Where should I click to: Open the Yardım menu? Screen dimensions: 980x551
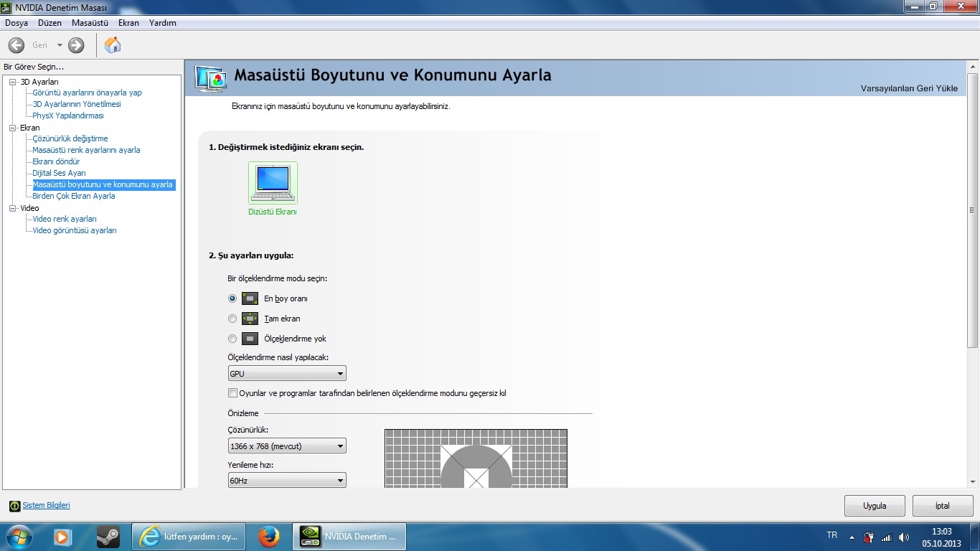pos(163,23)
